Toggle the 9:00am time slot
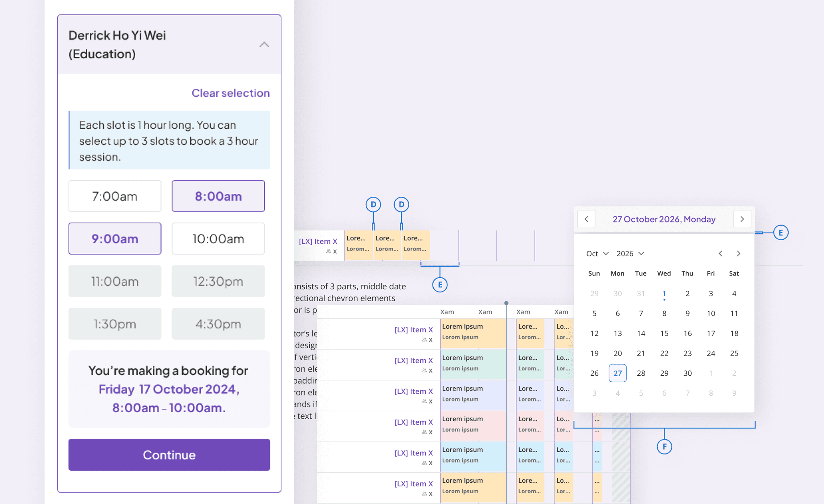The image size is (824, 504). (115, 239)
